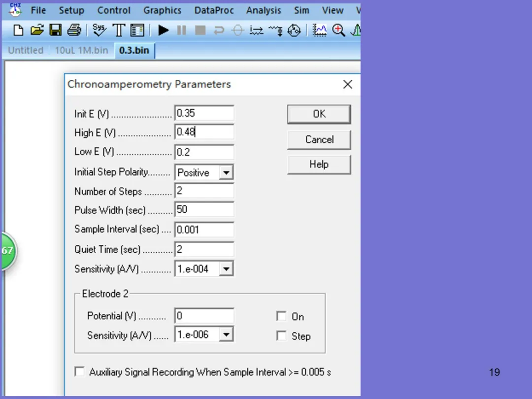Run the experiment with the play icon
This screenshot has height=399, width=532.
[x=163, y=31]
